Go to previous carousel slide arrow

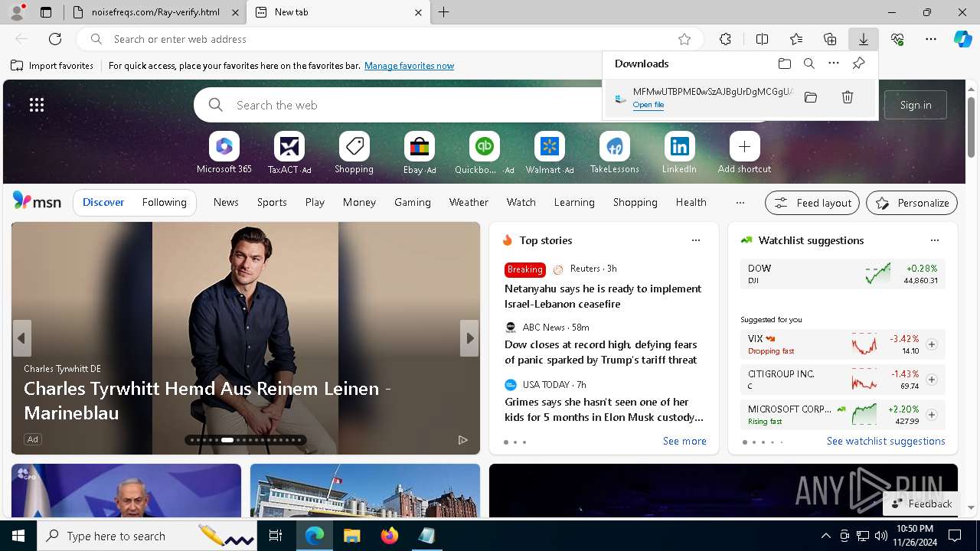pyautogui.click(x=21, y=338)
